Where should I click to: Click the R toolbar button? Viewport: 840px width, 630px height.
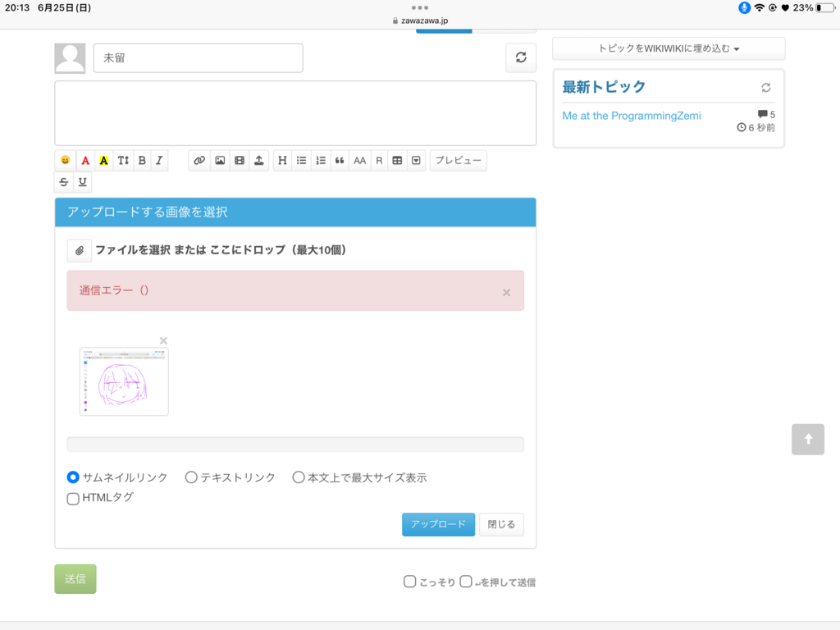379,160
